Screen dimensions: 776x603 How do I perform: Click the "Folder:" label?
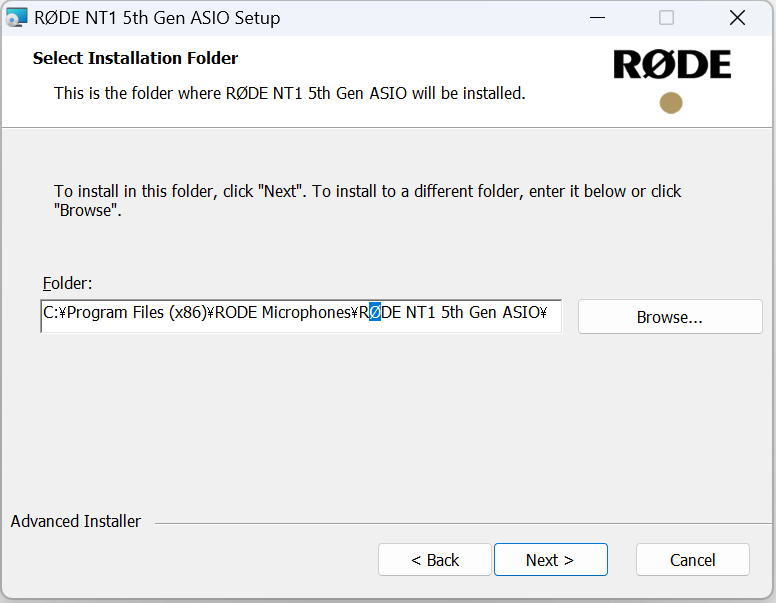(x=67, y=283)
